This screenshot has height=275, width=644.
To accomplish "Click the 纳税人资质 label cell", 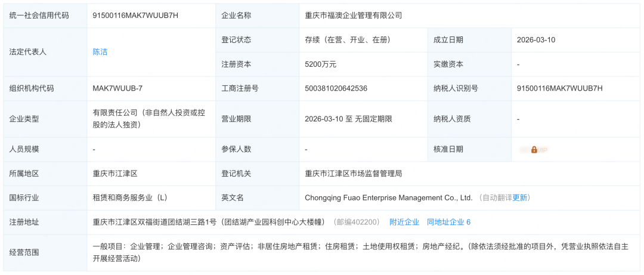I will pos(469,119).
